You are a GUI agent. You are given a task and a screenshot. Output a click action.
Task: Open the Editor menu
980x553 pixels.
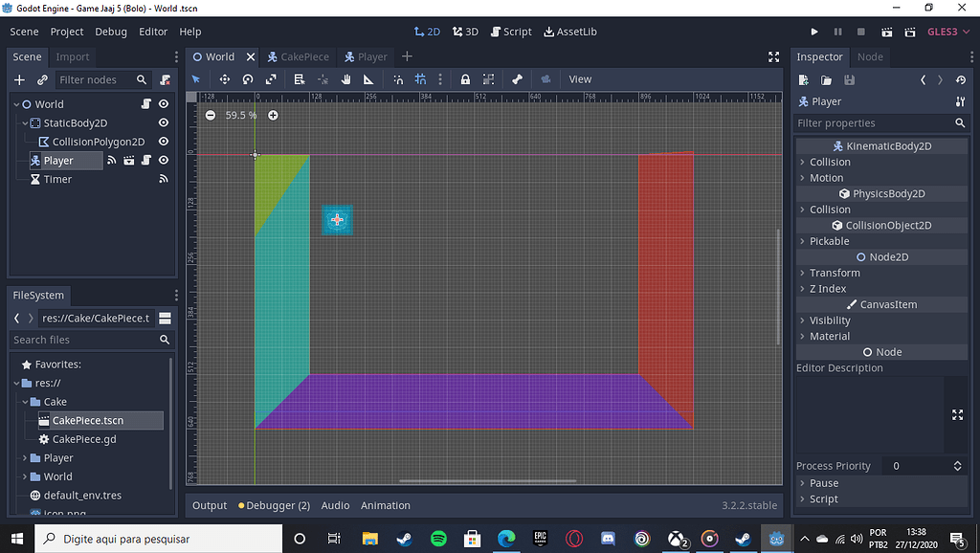(153, 32)
